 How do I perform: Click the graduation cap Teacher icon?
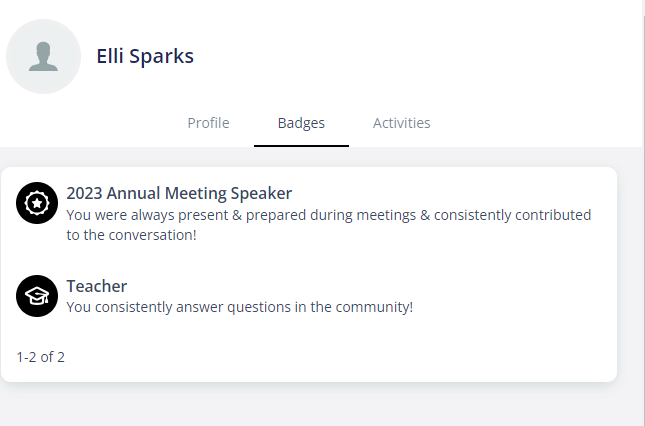pyautogui.click(x=37, y=296)
